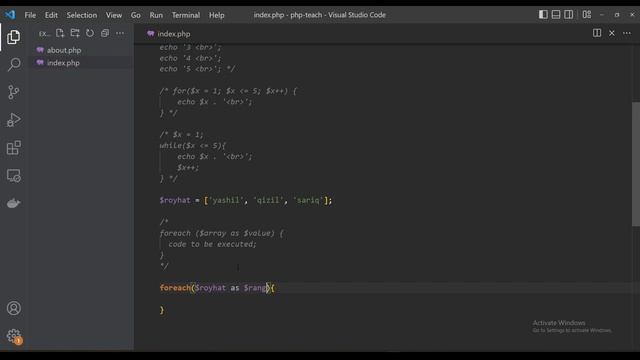Open the Accounts menu

(13, 308)
